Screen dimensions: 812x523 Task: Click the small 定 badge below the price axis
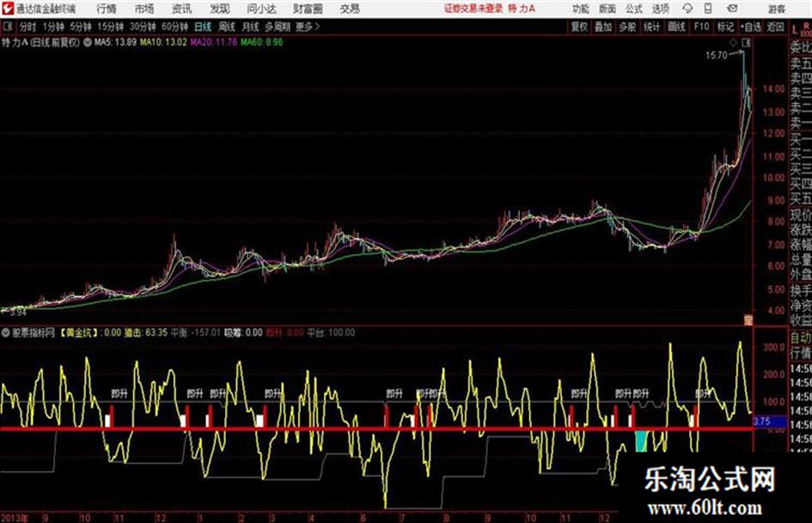[748, 320]
